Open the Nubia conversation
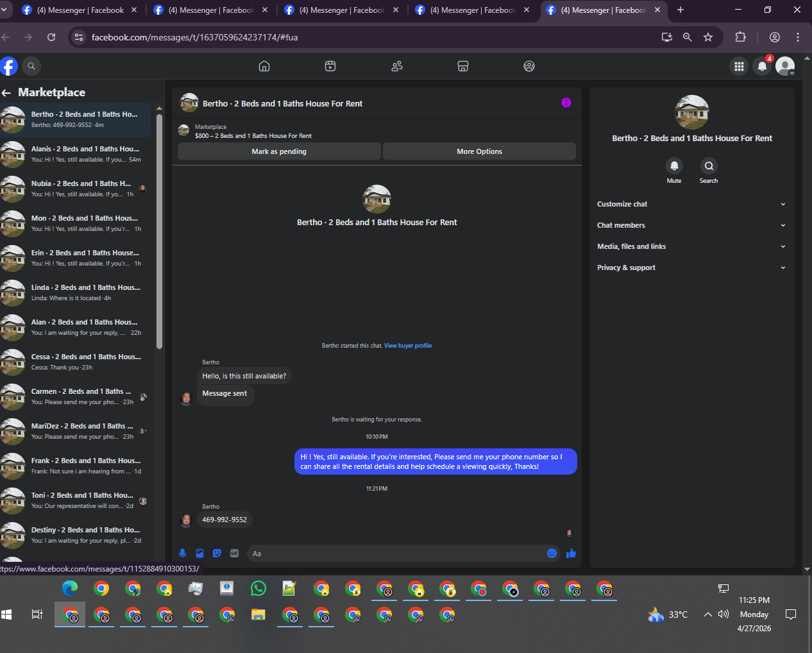The image size is (812, 653). (x=76, y=189)
